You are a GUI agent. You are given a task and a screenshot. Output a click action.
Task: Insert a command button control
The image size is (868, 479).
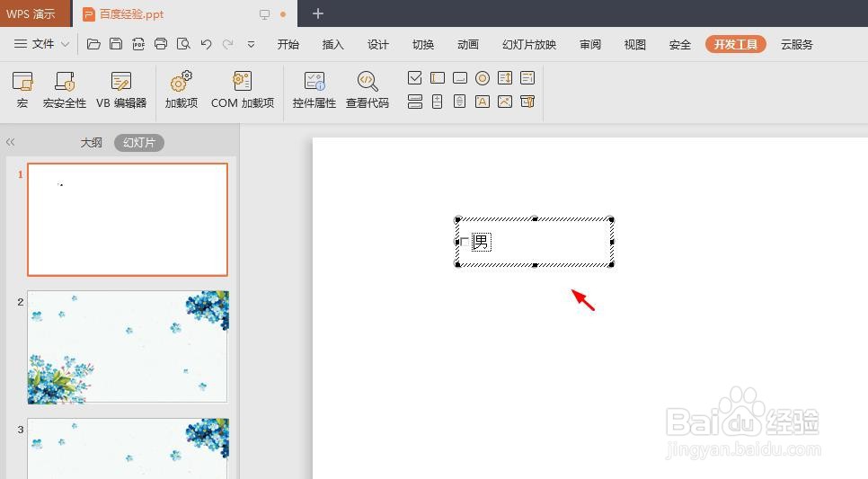tap(460, 78)
